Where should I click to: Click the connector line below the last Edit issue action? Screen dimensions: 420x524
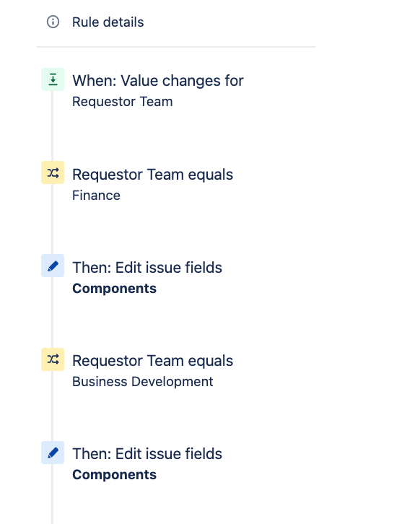point(52,494)
